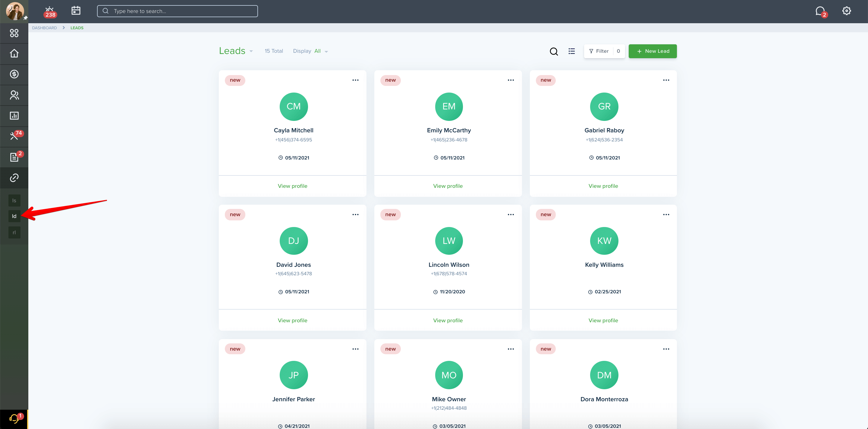View profile of Gabriel Raboy
This screenshot has height=429, width=868.
pos(603,186)
